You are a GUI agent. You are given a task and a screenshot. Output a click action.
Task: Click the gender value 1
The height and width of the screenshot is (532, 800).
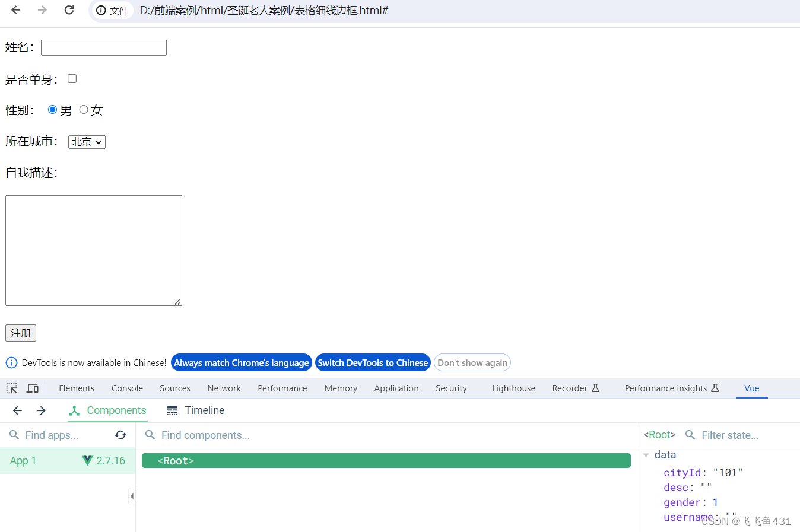coord(715,502)
